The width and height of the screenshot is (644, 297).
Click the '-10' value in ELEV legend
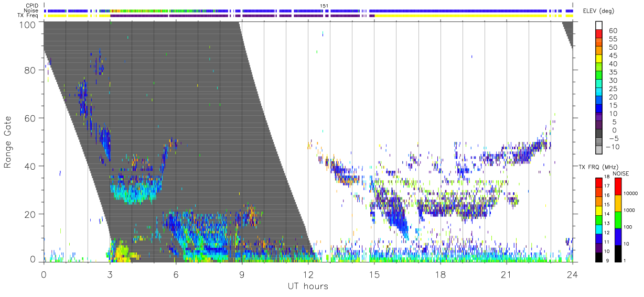[613, 147]
